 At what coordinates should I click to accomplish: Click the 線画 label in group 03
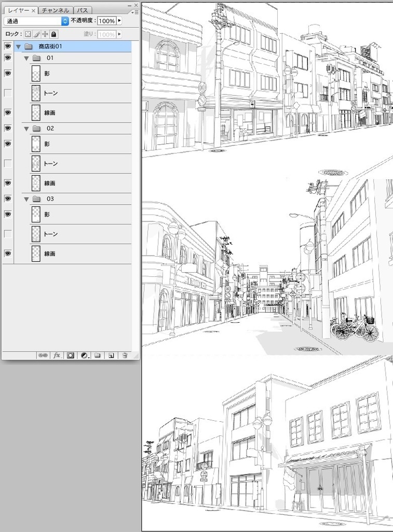(x=49, y=254)
